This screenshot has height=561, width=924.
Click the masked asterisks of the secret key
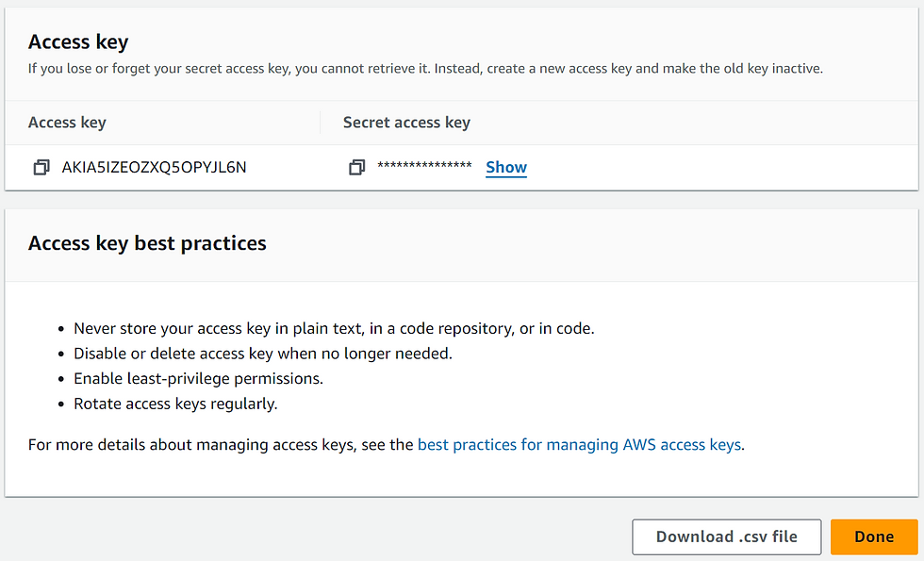424,166
